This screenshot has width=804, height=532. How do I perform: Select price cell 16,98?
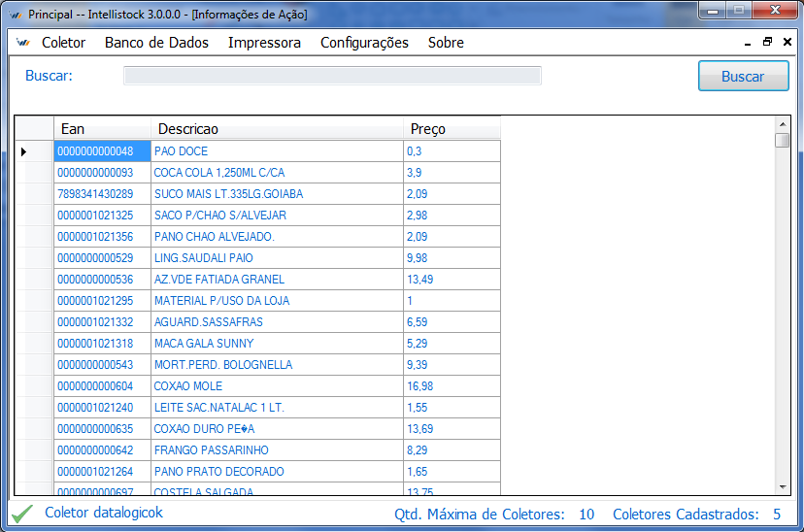coord(452,386)
